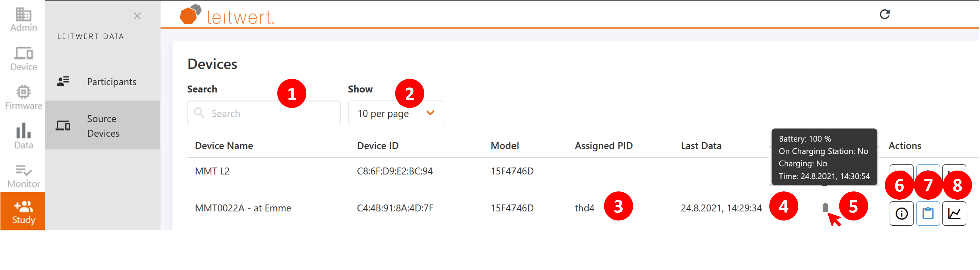
Task: Open chart view for MMT0022A device
Action: [x=954, y=214]
